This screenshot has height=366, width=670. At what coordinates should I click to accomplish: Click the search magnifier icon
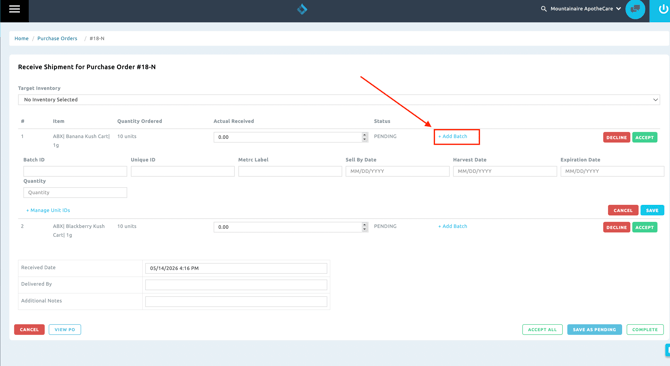(x=544, y=9)
